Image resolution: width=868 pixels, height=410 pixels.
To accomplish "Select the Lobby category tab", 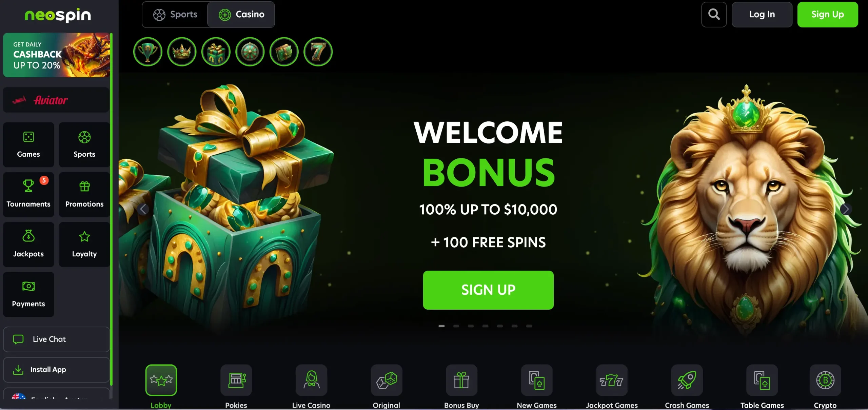I will tap(161, 386).
